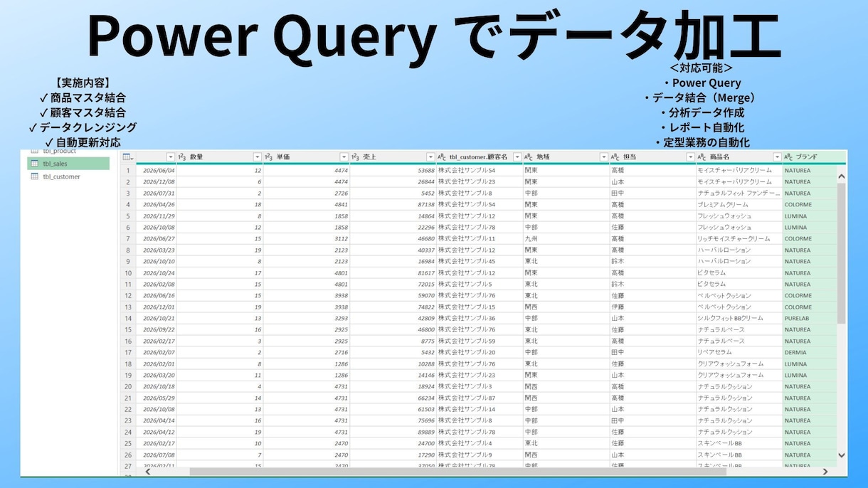Image resolution: width=868 pixels, height=488 pixels.
Task: Click the 売上 column number type icon
Action: (x=356, y=157)
